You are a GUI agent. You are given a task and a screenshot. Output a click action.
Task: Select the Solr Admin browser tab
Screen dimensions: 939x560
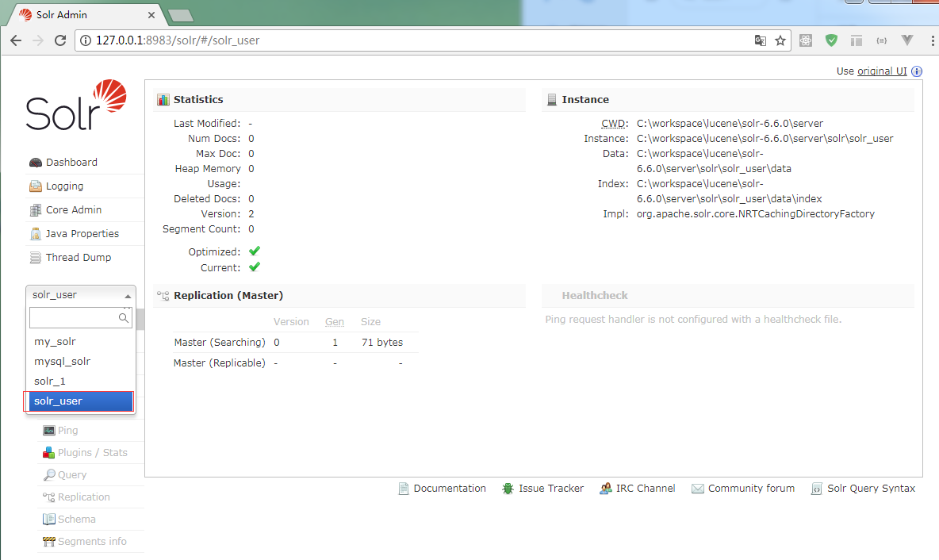pos(86,15)
